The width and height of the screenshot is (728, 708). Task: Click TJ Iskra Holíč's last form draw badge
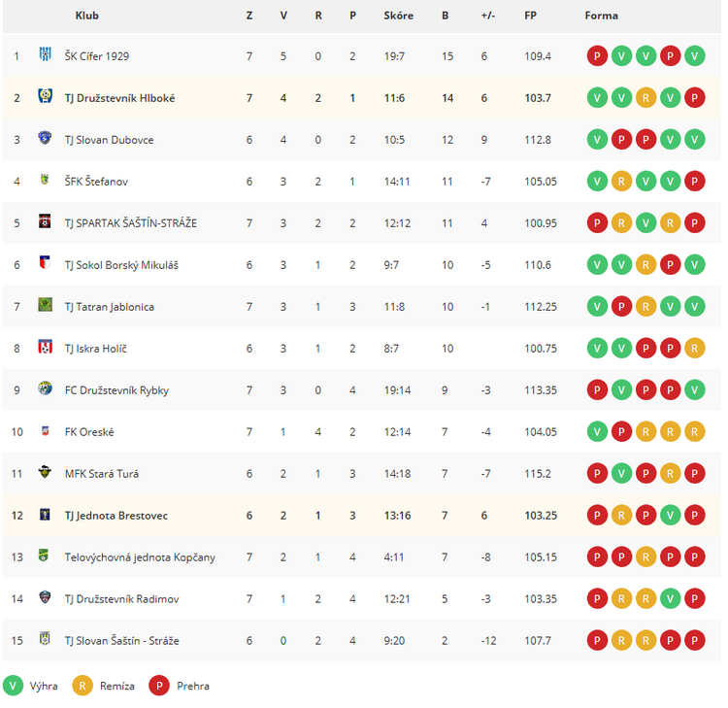tap(695, 349)
